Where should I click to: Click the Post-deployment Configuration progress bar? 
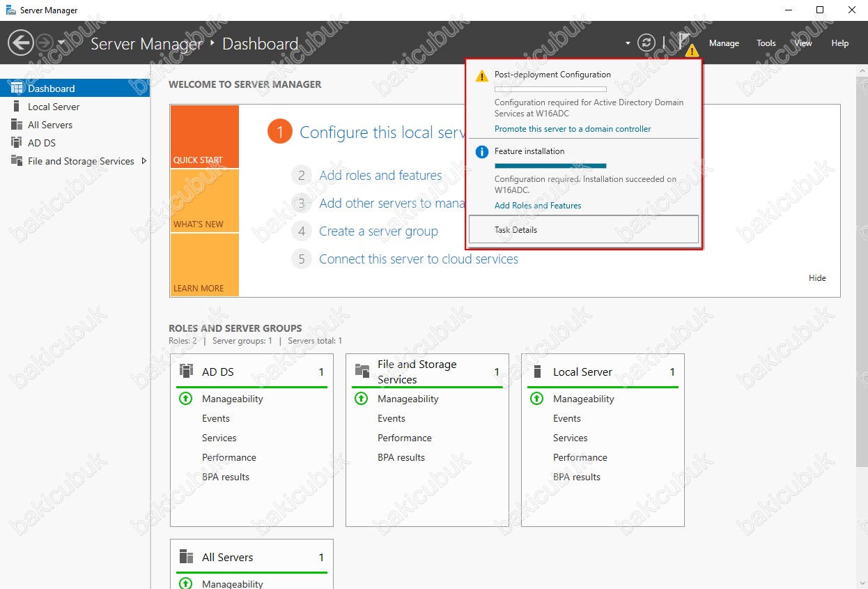click(550, 89)
